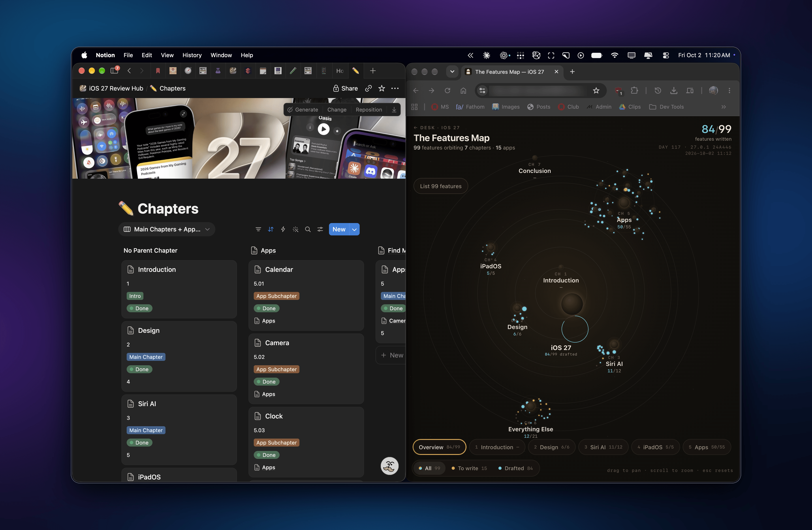The width and height of the screenshot is (812, 530).
Task: Click the browser address bar field
Action: click(540, 91)
